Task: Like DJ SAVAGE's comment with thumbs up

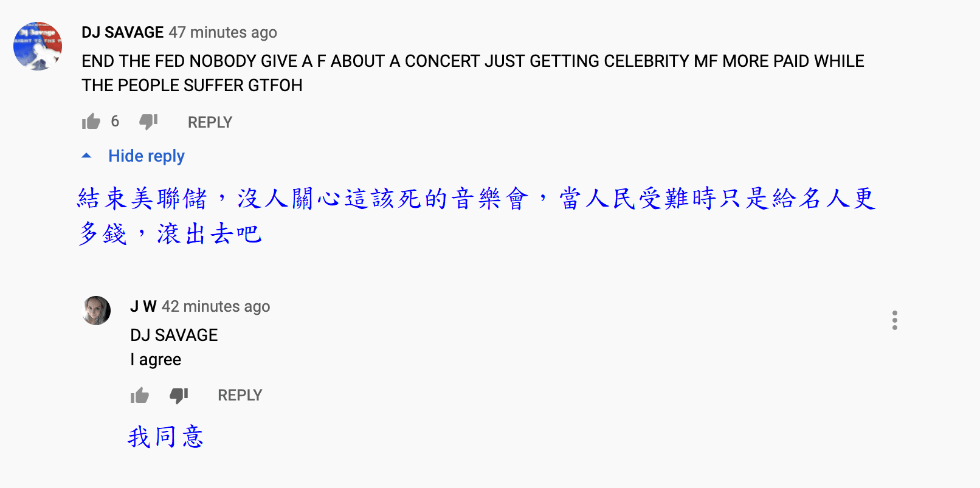Action: click(91, 122)
